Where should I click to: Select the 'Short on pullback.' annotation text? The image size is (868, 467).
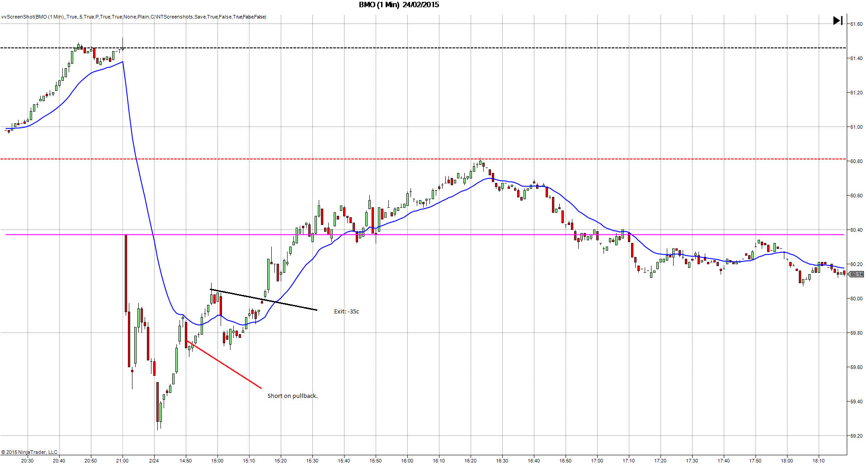click(292, 396)
